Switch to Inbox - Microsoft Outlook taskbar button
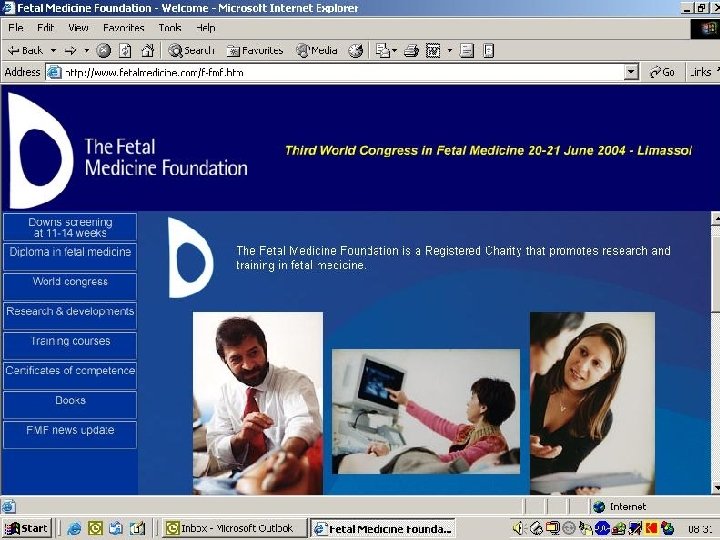 (235, 529)
